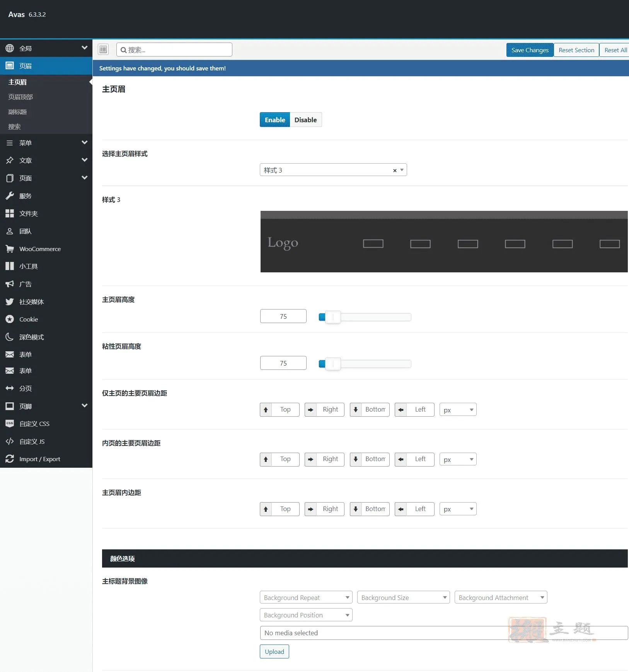Image resolution: width=629 pixels, height=672 pixels.
Task: Click the 粘性页眉高度 value field showing 75
Action: click(283, 363)
